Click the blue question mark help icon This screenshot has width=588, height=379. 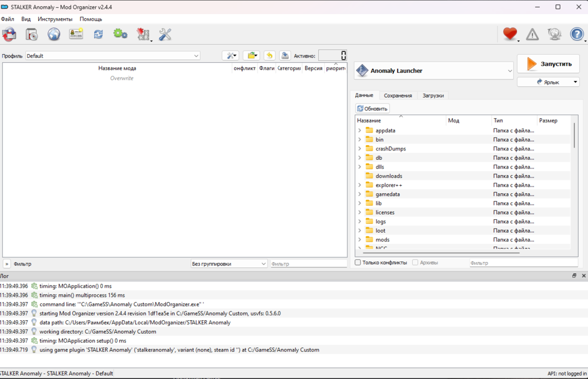(x=577, y=35)
